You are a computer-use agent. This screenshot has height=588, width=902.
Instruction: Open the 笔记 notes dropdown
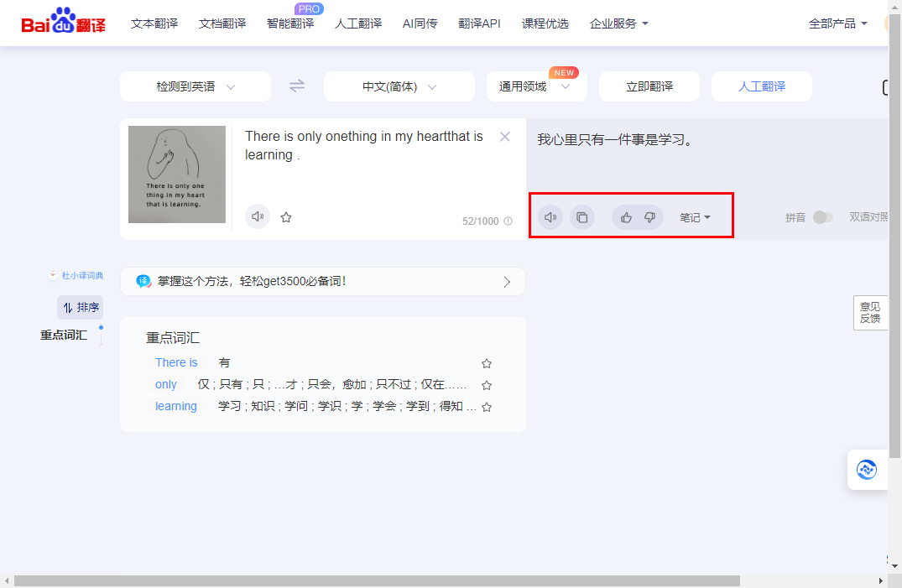(696, 216)
